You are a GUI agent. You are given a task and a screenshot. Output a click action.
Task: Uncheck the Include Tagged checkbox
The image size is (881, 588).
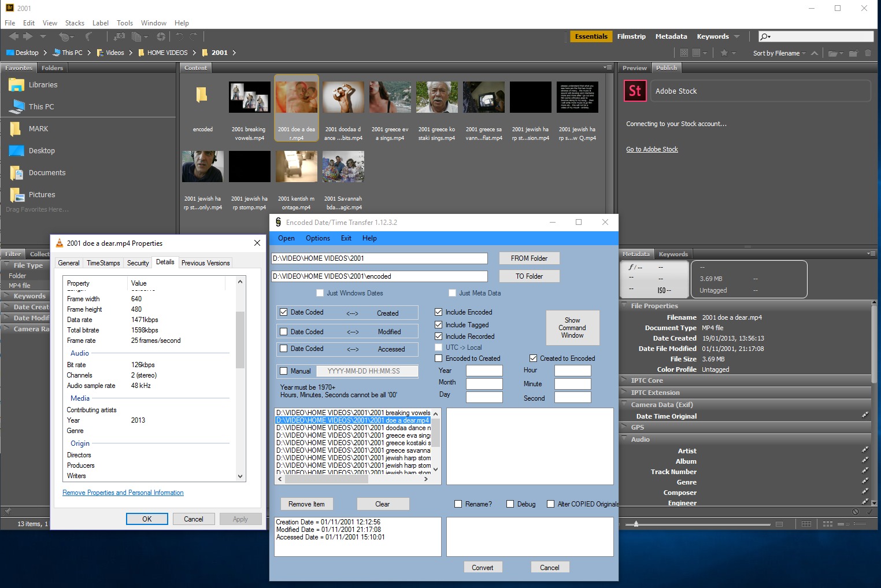click(439, 325)
